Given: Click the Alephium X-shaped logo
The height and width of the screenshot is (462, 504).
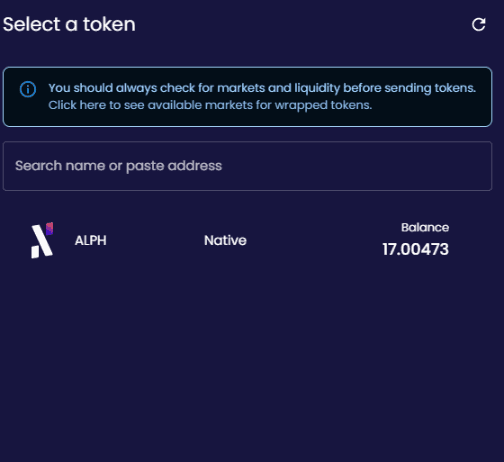Looking at the screenshot, I should pos(42,240).
